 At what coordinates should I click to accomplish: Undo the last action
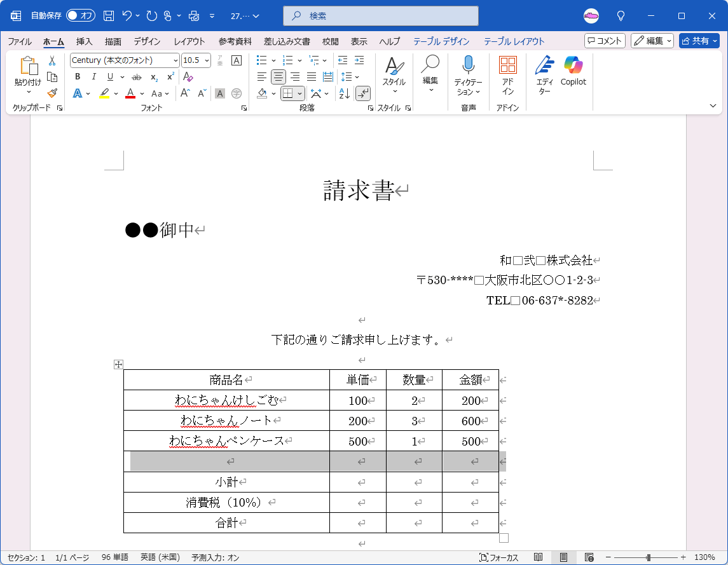[127, 16]
